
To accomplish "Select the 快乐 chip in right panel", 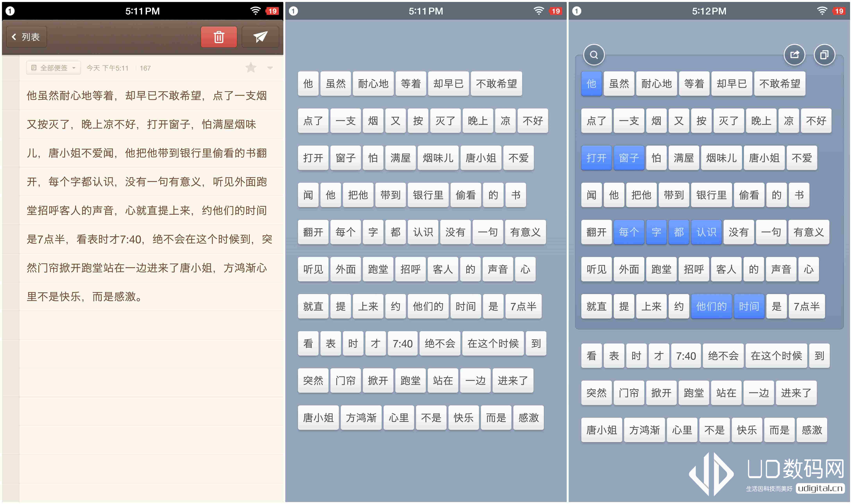I will (747, 430).
